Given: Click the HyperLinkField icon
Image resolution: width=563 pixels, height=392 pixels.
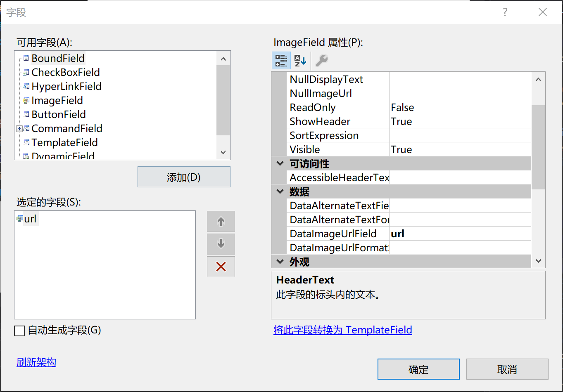Looking at the screenshot, I should (26, 86).
